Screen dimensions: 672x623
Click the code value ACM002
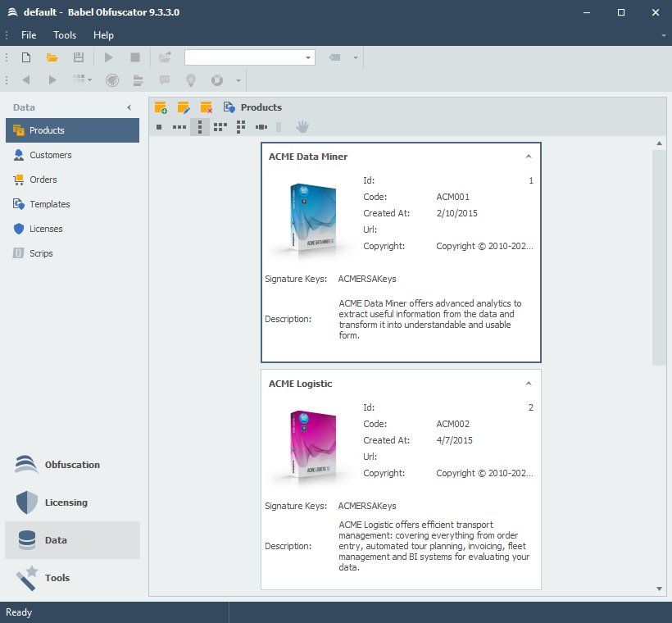click(x=452, y=424)
